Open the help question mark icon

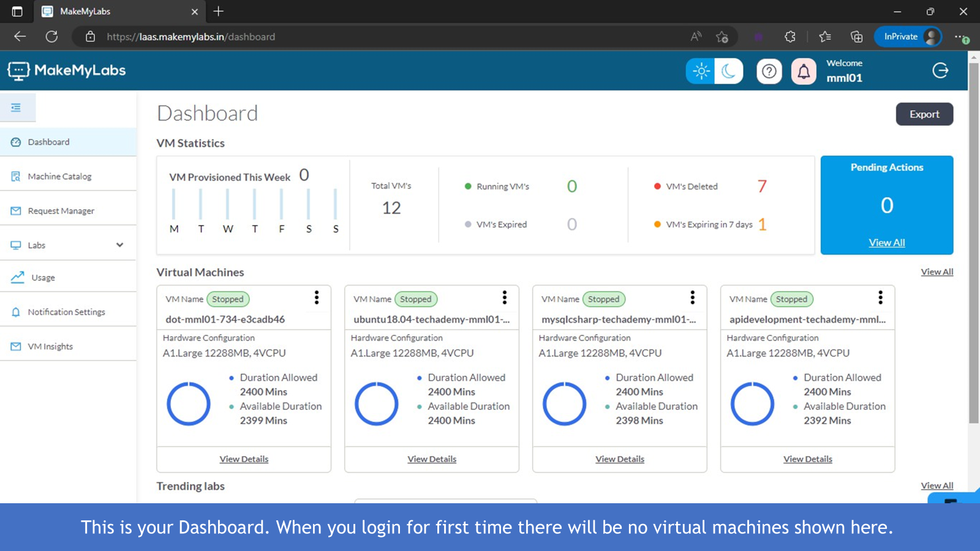point(769,72)
